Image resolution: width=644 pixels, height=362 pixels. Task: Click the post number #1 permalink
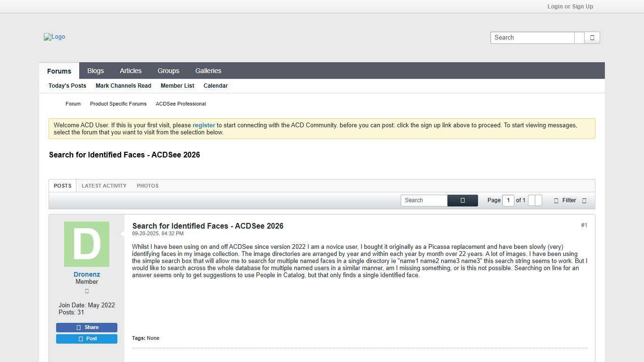click(584, 225)
